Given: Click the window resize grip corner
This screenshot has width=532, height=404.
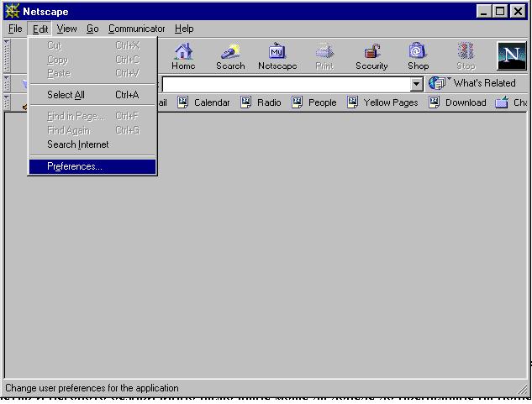Looking at the screenshot, I should [523, 389].
